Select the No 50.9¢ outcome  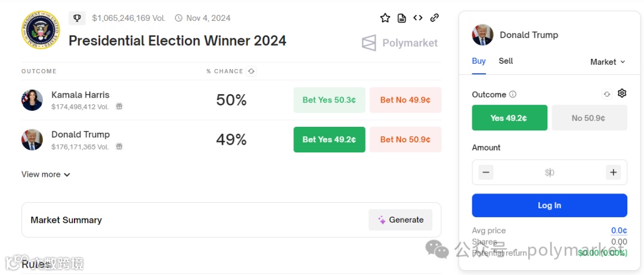[x=589, y=118]
